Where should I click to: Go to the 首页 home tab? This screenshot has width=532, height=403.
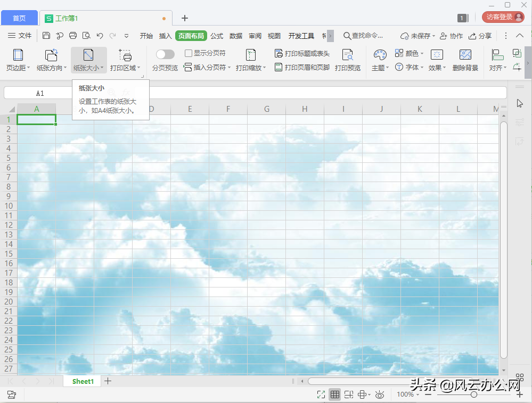[x=19, y=18]
